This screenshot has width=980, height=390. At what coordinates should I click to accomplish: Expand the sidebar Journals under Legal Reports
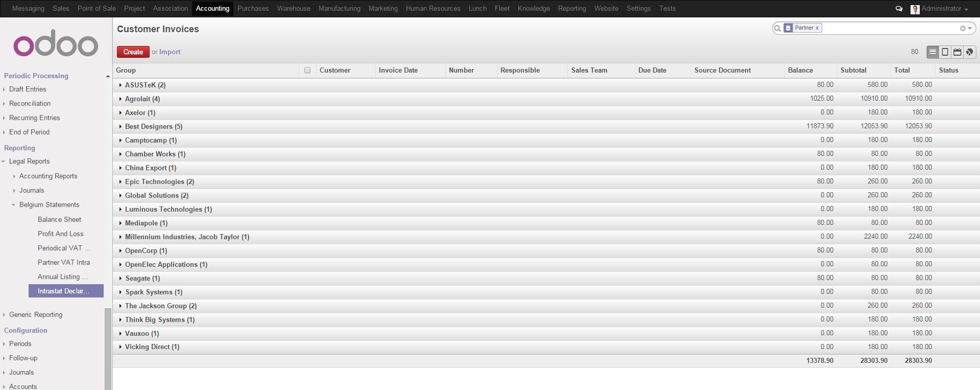coord(32,191)
